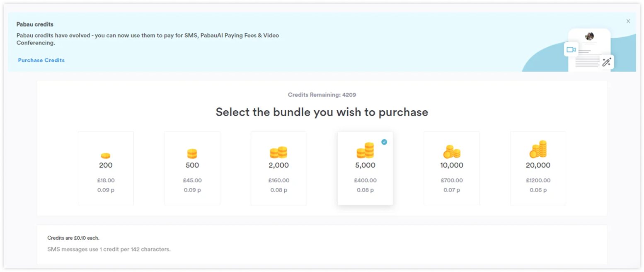Click the single coin icon for 200 credits

pos(106,155)
